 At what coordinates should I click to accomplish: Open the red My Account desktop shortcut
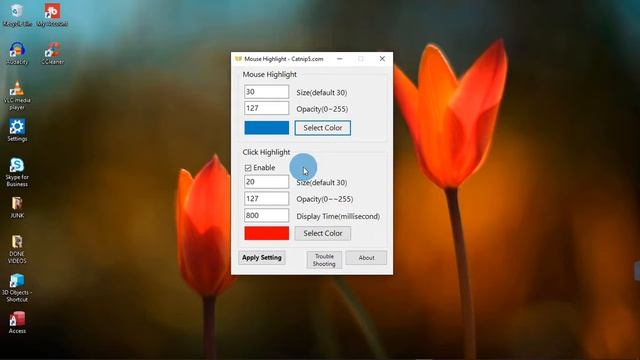click(52, 15)
